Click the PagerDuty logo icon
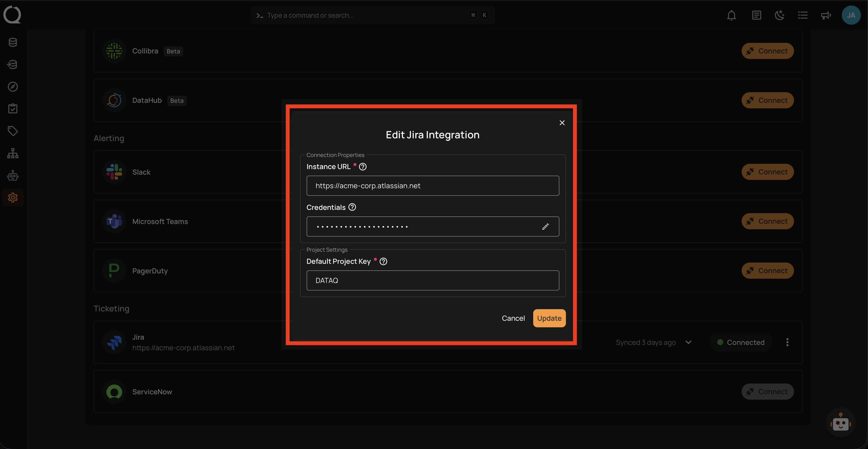Image resolution: width=868 pixels, height=449 pixels. coord(114,271)
